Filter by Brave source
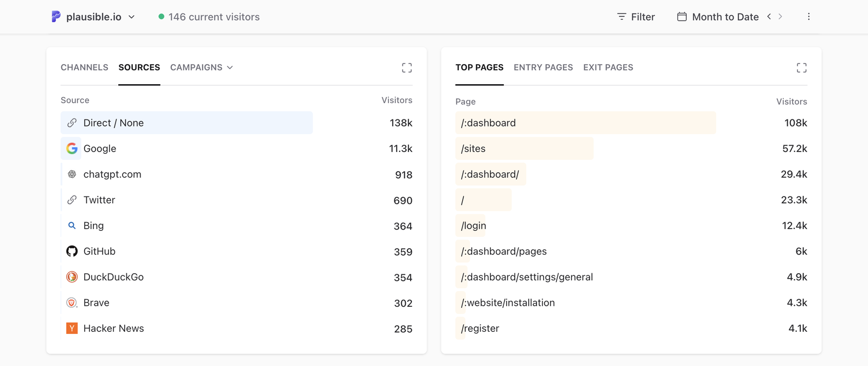The height and width of the screenshot is (366, 868). [97, 302]
